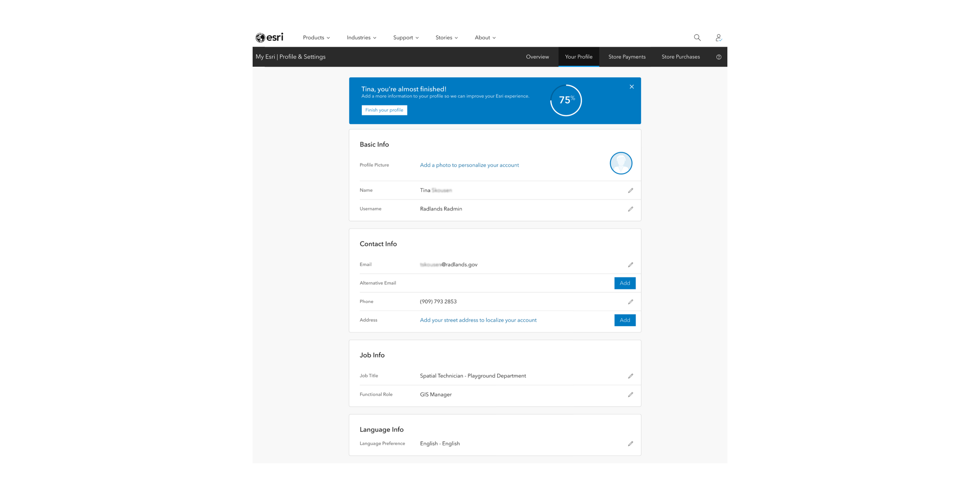This screenshot has width=980, height=492.
Task: Open the About dropdown menu
Action: 485,38
